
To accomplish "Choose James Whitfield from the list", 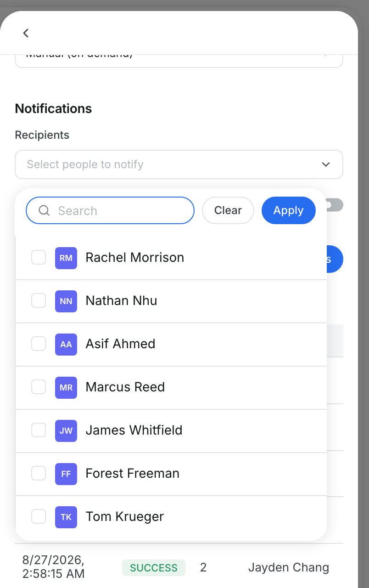I will tap(171, 431).
